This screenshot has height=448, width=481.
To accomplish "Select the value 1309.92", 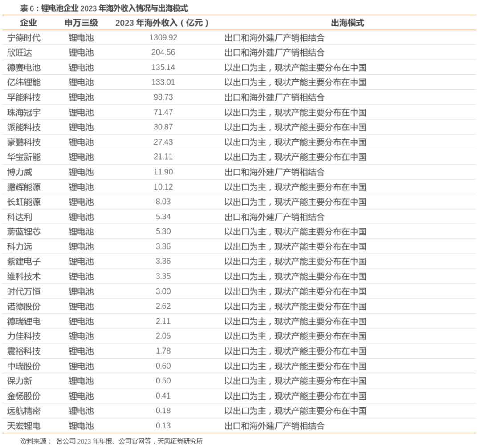I will (163, 37).
